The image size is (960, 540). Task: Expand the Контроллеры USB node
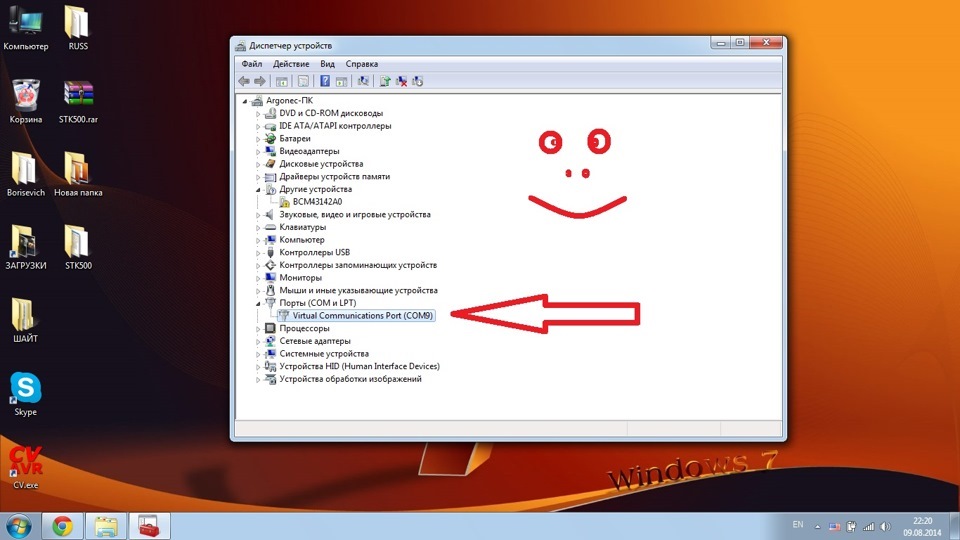258,253
